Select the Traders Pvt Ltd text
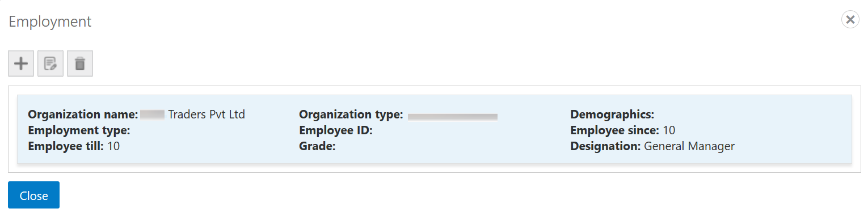This screenshot has height=217, width=868. (x=207, y=114)
